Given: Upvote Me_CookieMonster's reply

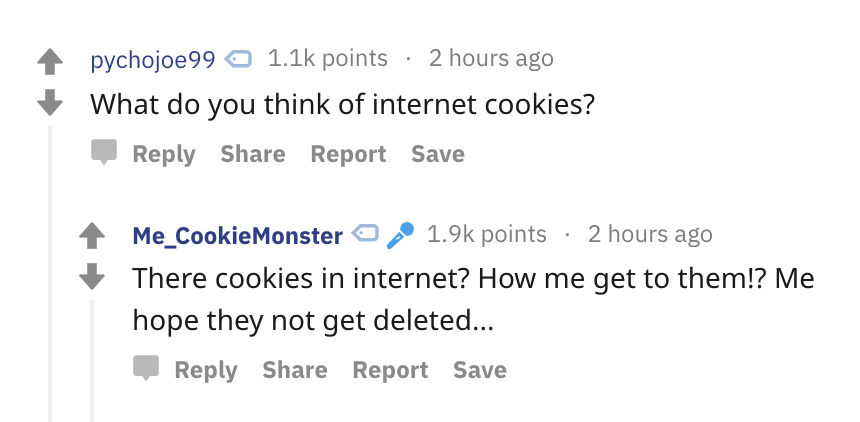Looking at the screenshot, I should [92, 237].
